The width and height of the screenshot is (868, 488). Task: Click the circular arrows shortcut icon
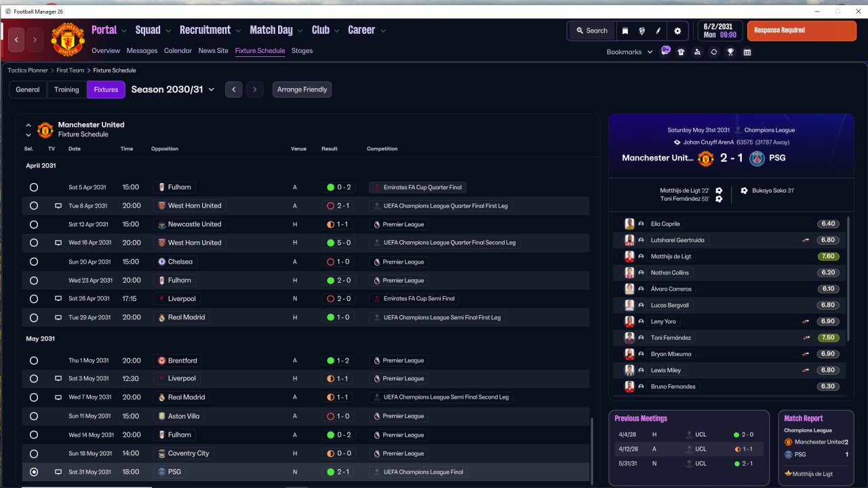tap(714, 52)
